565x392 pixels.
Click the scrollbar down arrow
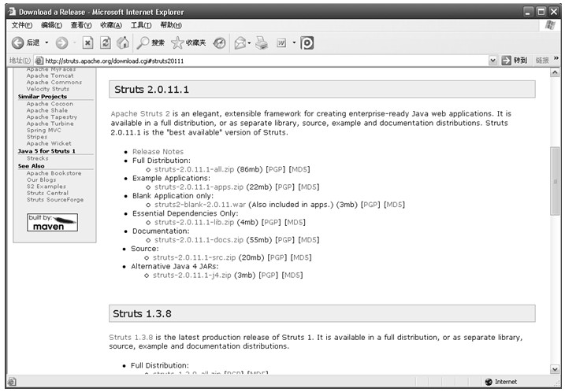pyautogui.click(x=555, y=369)
